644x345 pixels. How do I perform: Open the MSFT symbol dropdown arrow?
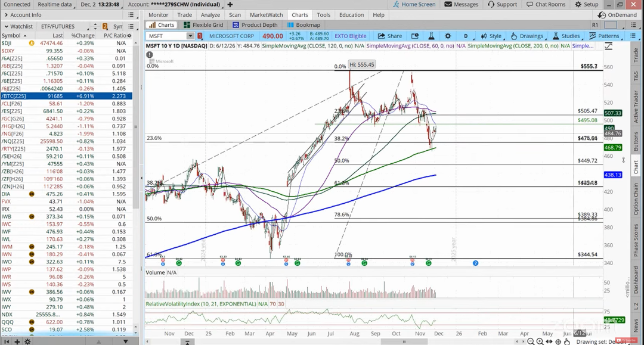[190, 36]
